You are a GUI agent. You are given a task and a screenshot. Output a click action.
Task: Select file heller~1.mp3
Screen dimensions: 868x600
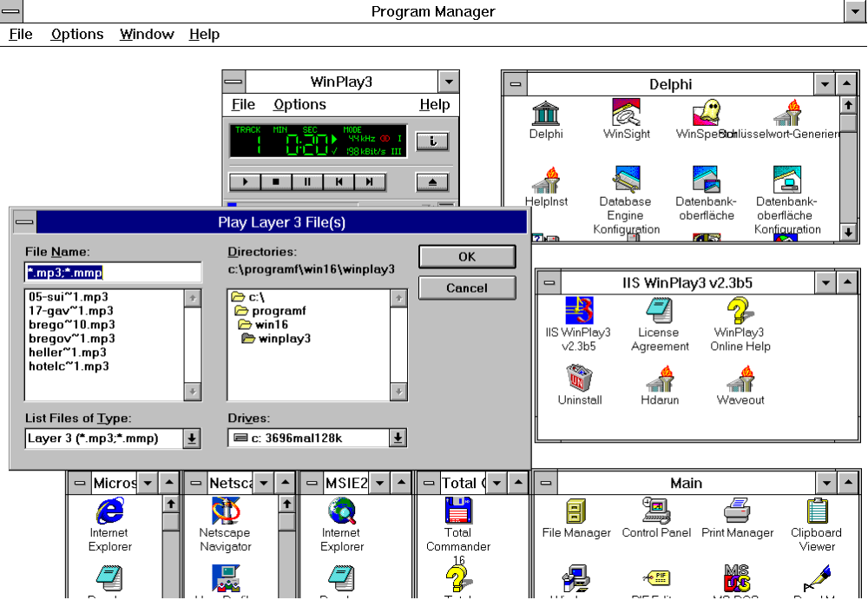tap(67, 353)
